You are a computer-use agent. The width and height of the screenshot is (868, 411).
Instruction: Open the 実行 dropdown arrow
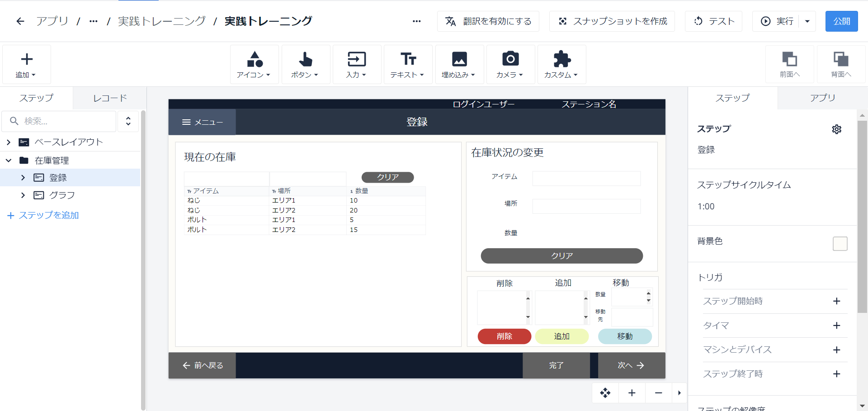807,21
